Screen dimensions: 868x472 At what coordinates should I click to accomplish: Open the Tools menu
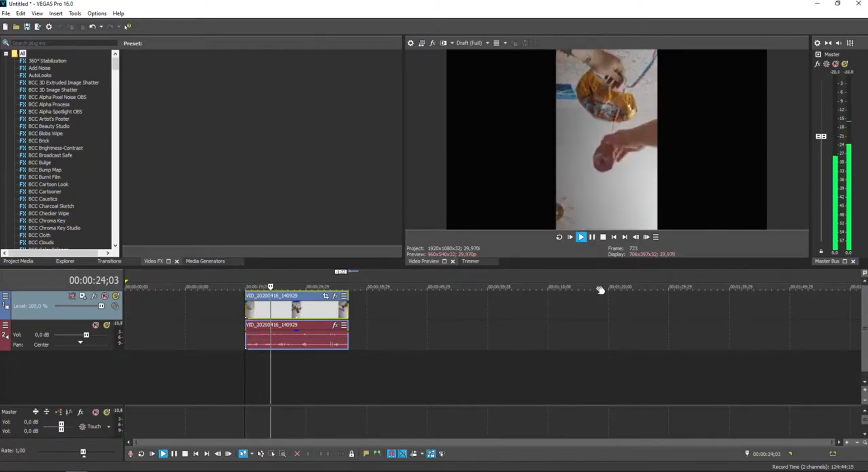click(75, 14)
